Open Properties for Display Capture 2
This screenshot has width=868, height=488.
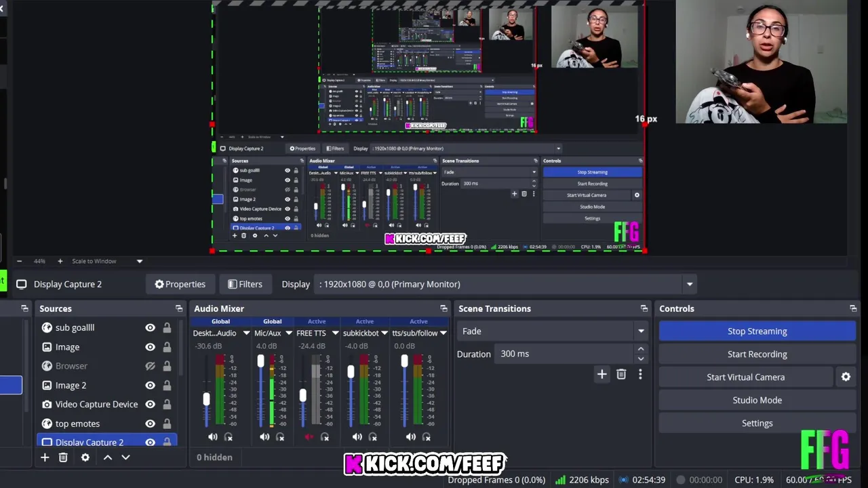(180, 284)
